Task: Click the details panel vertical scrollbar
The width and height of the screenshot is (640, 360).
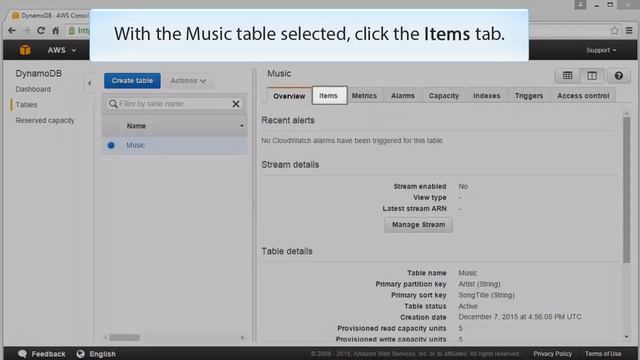Action: point(626,190)
